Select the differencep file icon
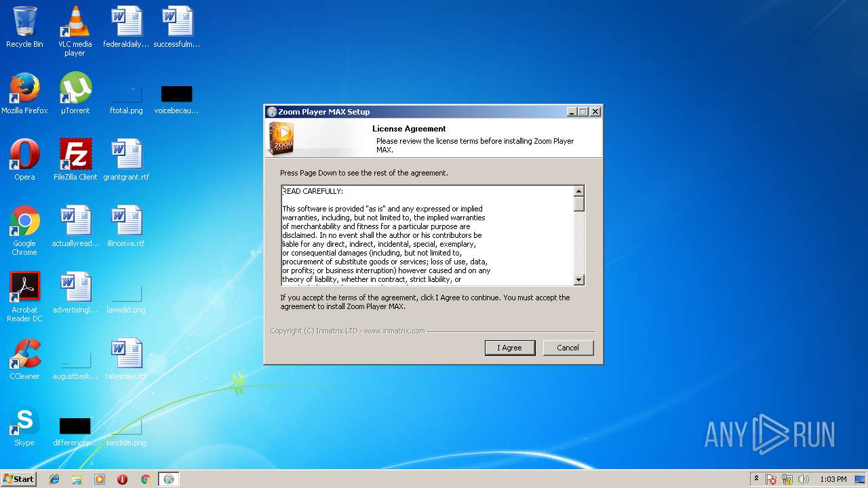 [x=75, y=431]
